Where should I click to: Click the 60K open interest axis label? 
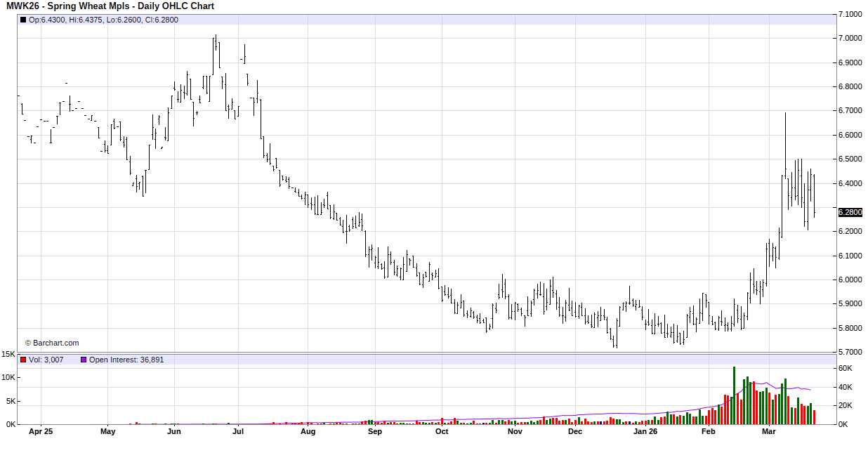846,369
